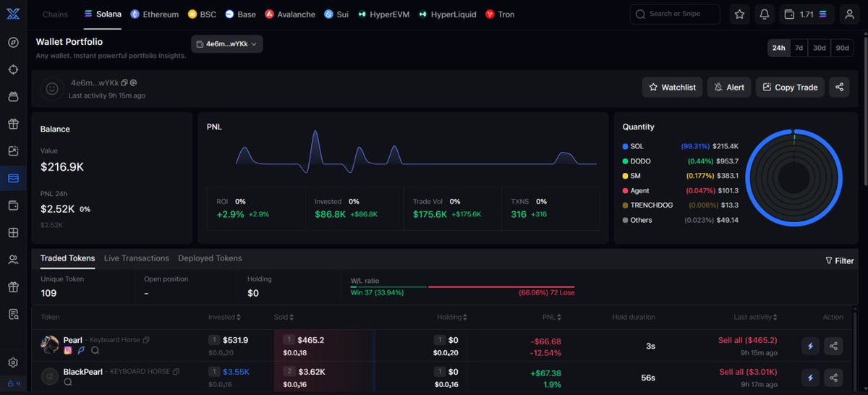The image size is (868, 395).
Task: Sort by Invested column
Action: (224, 317)
